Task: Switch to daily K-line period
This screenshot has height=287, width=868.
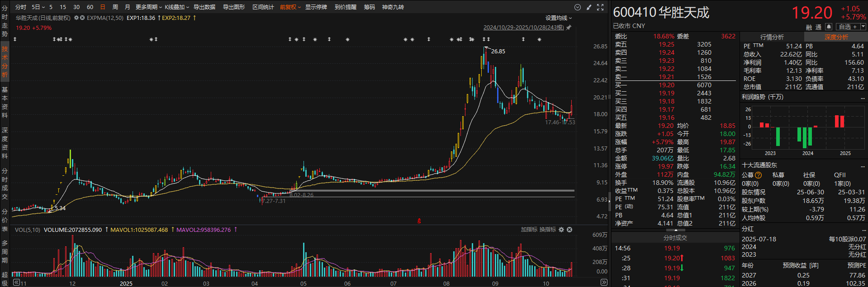Action: (103, 7)
